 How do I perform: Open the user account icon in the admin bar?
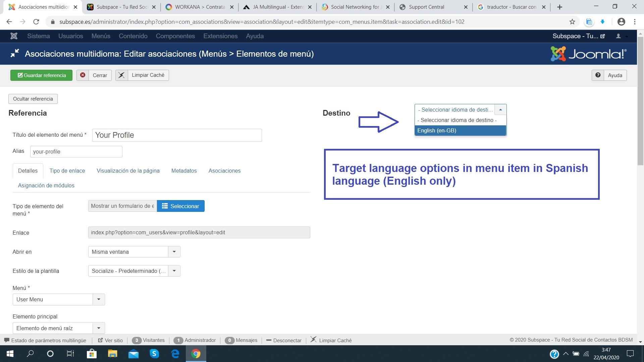coord(618,36)
